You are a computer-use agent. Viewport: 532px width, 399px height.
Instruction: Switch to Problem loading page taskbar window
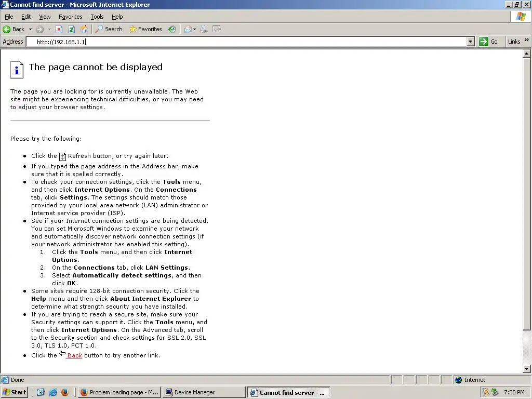(x=119, y=392)
